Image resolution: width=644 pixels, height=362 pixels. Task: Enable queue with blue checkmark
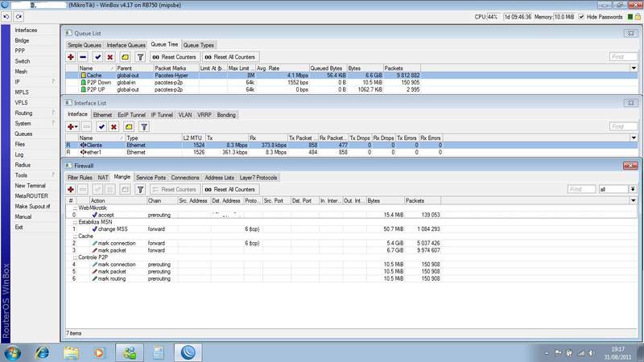97,57
